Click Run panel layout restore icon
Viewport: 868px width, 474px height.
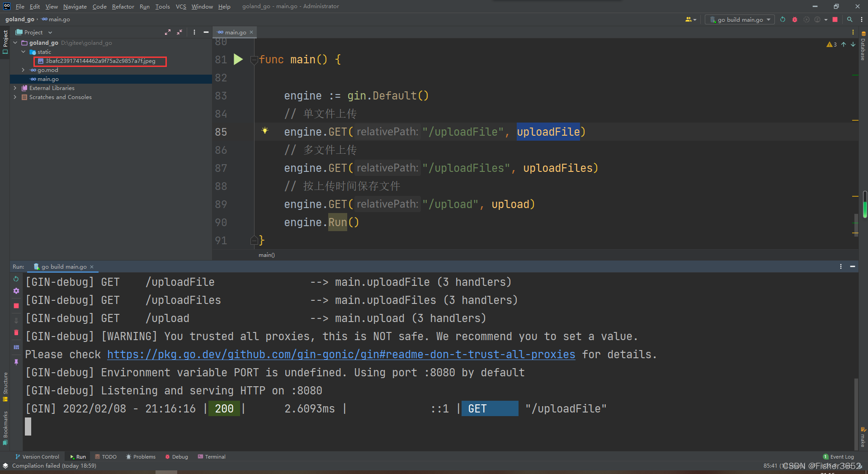(x=16, y=347)
